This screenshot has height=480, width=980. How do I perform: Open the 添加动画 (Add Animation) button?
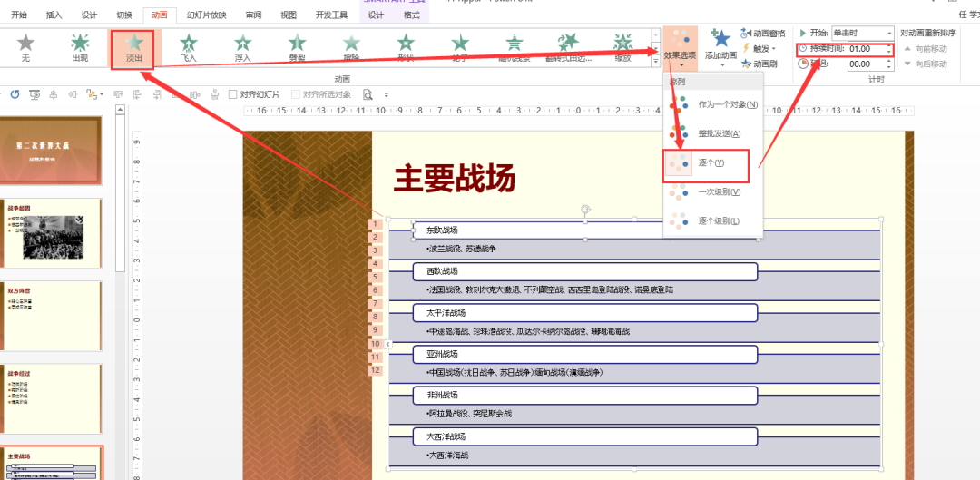pyautogui.click(x=720, y=47)
